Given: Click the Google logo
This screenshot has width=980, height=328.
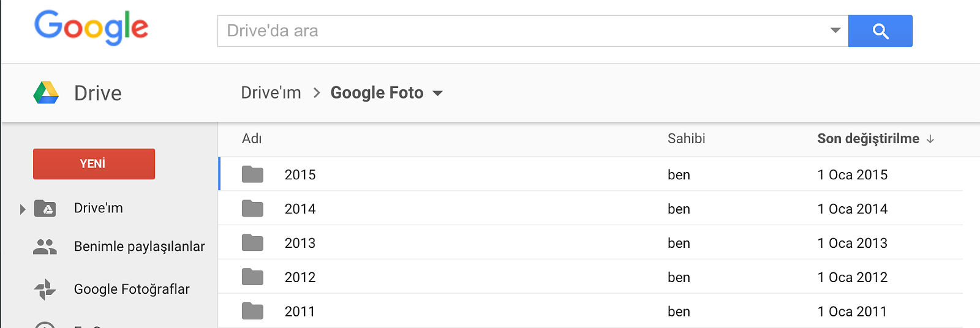Looking at the screenshot, I should tap(91, 28).
